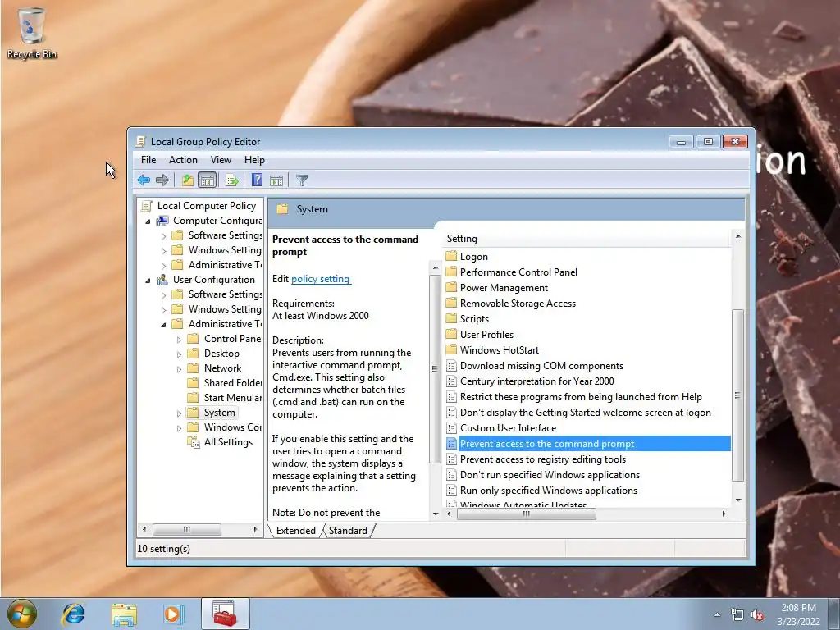Launch Internet Explorer from the taskbar
Image resolution: width=840 pixels, height=630 pixels.
coord(73,614)
